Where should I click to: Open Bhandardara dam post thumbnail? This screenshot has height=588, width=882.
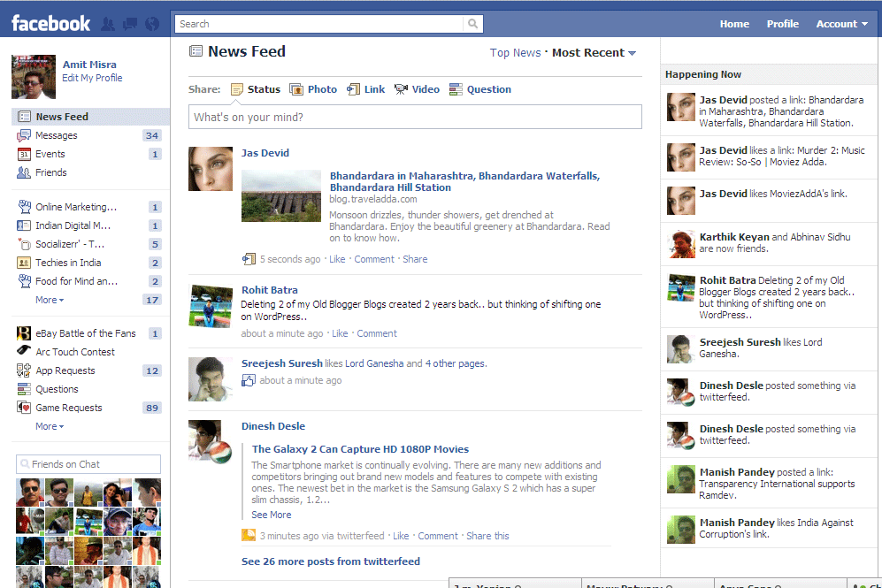pyautogui.click(x=281, y=196)
